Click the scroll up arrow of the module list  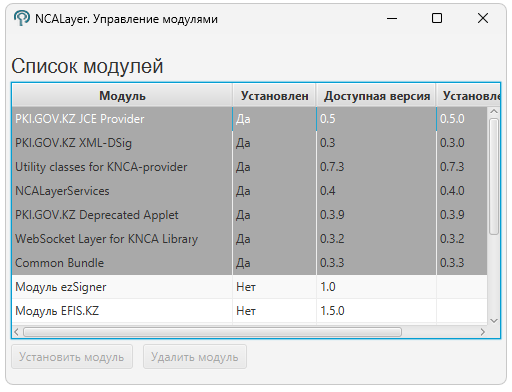[494, 112]
